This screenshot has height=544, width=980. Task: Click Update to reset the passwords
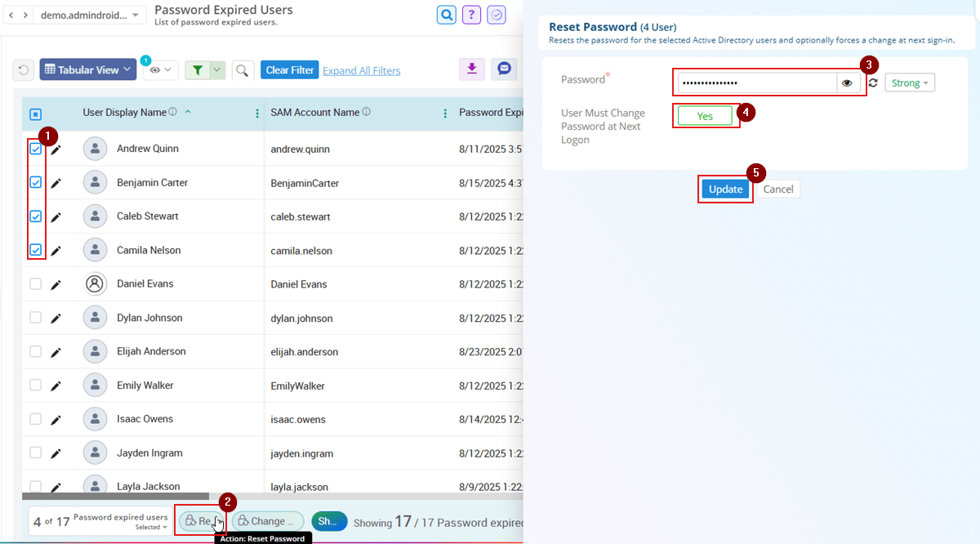tap(724, 189)
